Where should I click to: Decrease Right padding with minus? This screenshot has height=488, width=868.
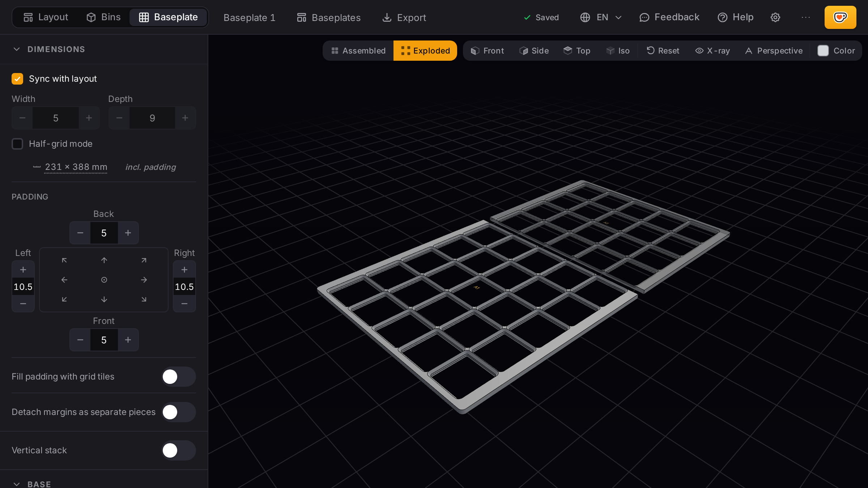184,304
